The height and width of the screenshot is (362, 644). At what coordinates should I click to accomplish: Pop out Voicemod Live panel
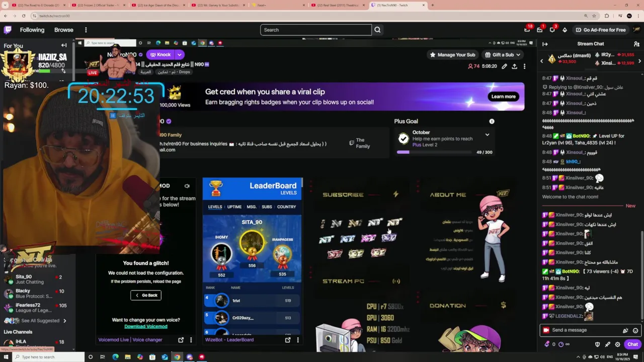click(181, 340)
